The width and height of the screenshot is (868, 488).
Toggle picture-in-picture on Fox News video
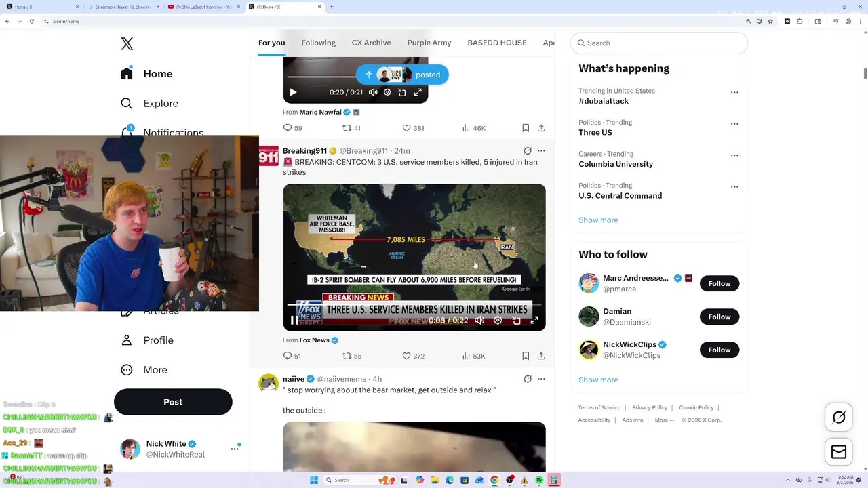[516, 321]
